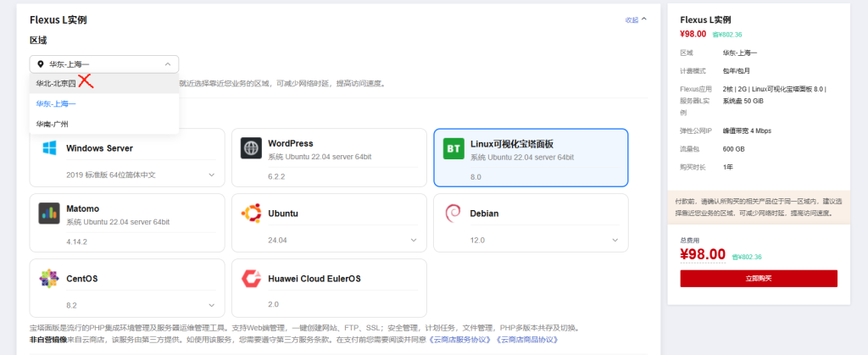Click the CentOS logo icon
Image resolution: width=868 pixels, height=355 pixels.
(49, 279)
